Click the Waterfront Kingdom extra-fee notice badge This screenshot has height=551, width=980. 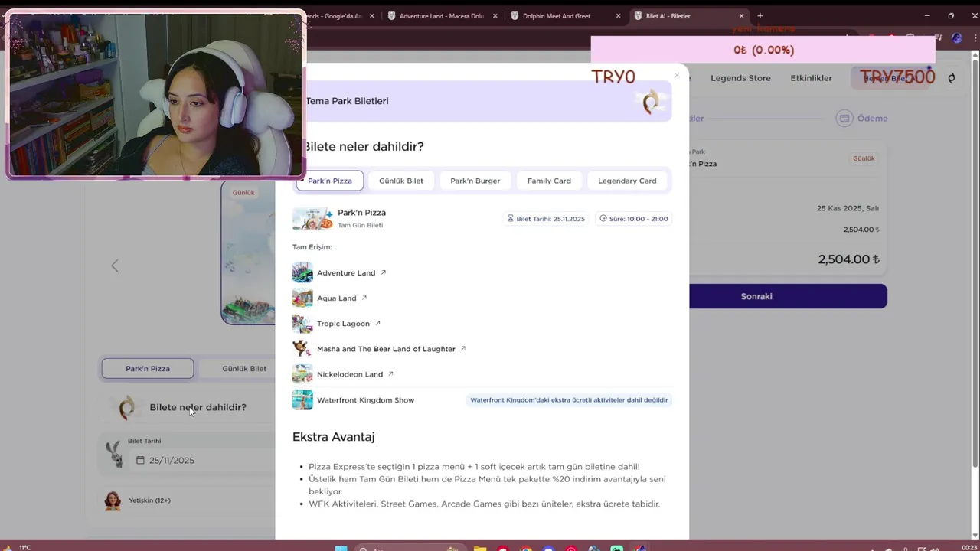click(569, 399)
